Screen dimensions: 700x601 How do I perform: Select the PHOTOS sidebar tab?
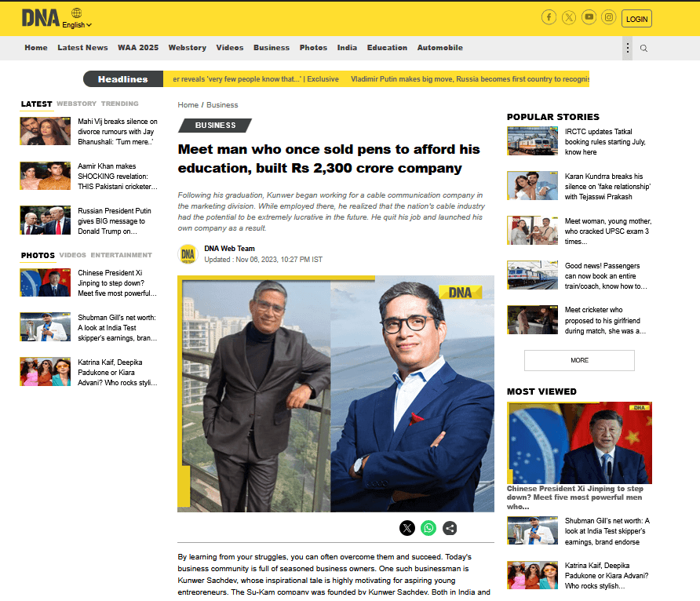[x=38, y=255]
